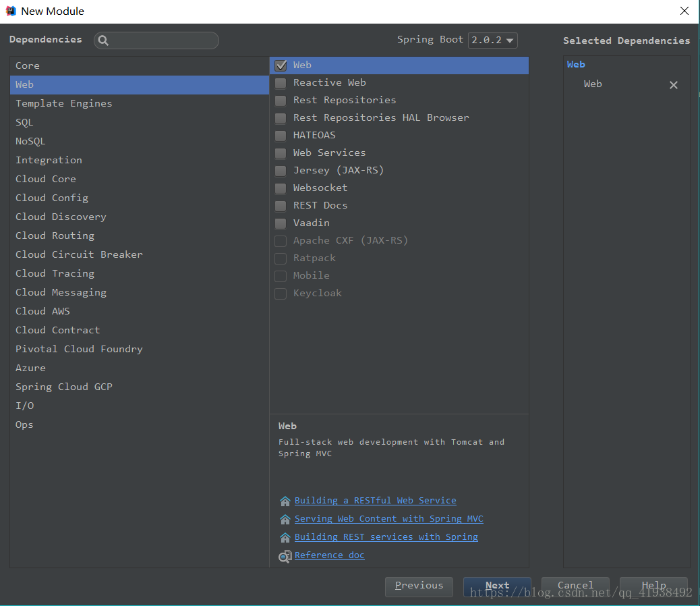Select the Azure category
The width and height of the screenshot is (700, 606).
click(x=140, y=368)
